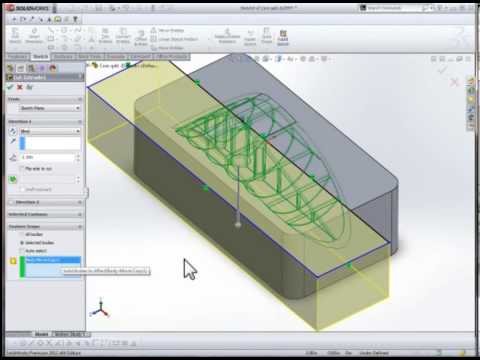Click the SolidWorks logo menu
480x360 pixels.
click(x=28, y=8)
